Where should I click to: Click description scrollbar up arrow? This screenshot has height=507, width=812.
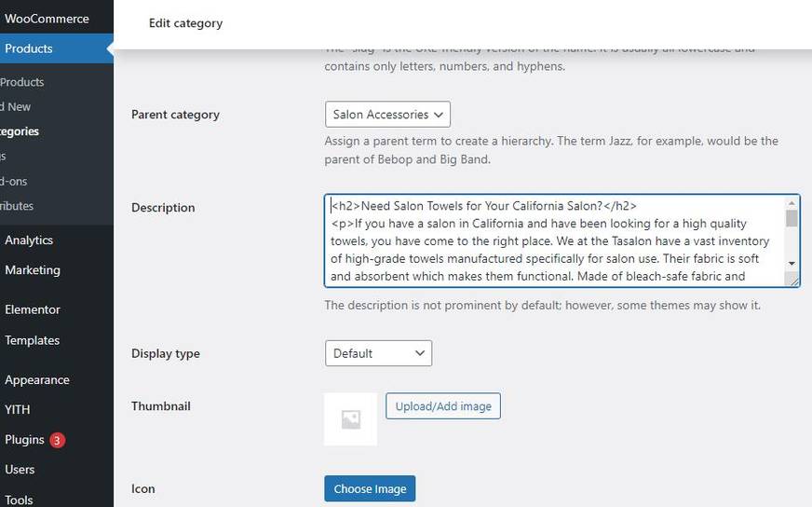[792, 202]
